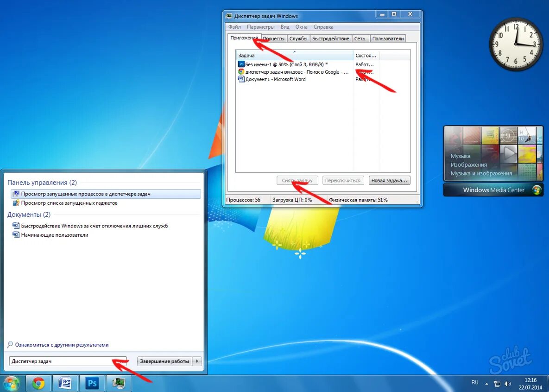
Task: Focus the Диспетчер задач search field
Action: click(x=68, y=361)
